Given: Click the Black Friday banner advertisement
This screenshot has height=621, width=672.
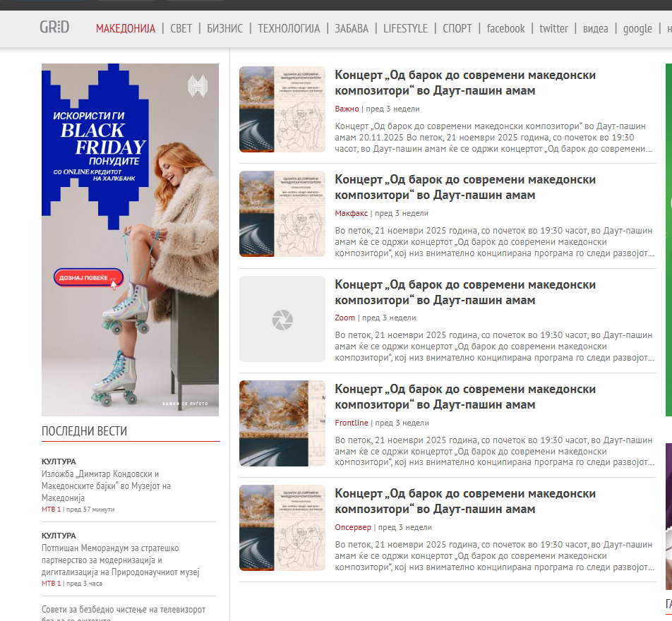Looking at the screenshot, I should pos(130,240).
